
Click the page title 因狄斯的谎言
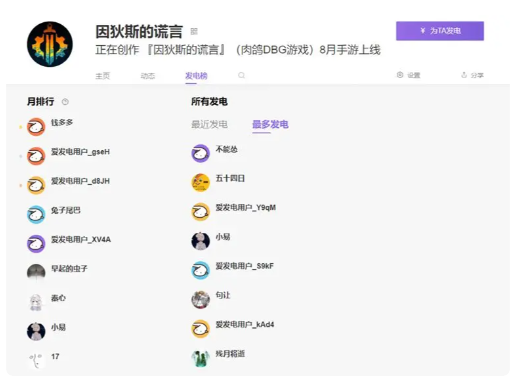click(x=139, y=32)
